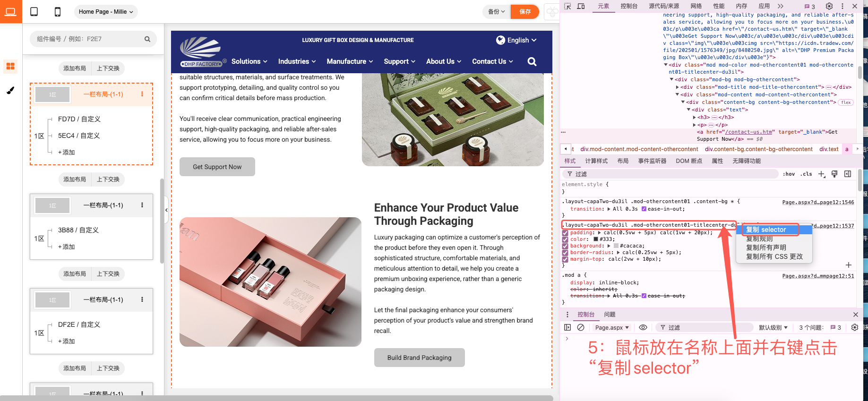Viewport: 868px width, 401px height.
Task: Open DevTools settings gear icon
Action: pyautogui.click(x=829, y=6)
